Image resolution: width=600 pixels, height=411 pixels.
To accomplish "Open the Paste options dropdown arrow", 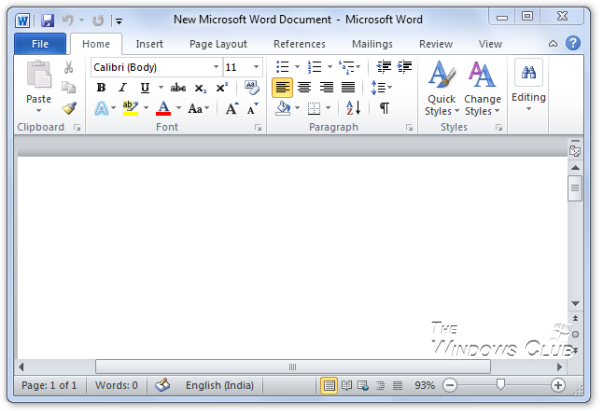I will coord(39,111).
